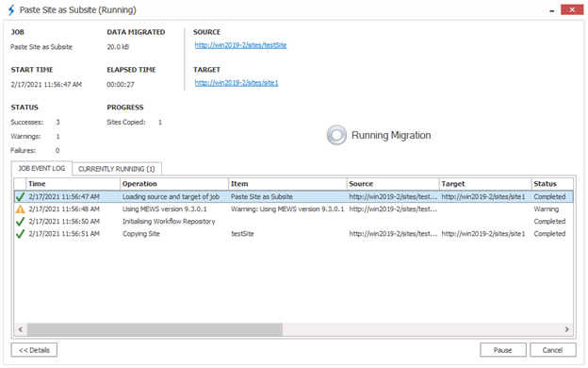Click the green checkmark on the Loading source row
Screen dimensions: 588x368
pyautogui.click(x=20, y=197)
